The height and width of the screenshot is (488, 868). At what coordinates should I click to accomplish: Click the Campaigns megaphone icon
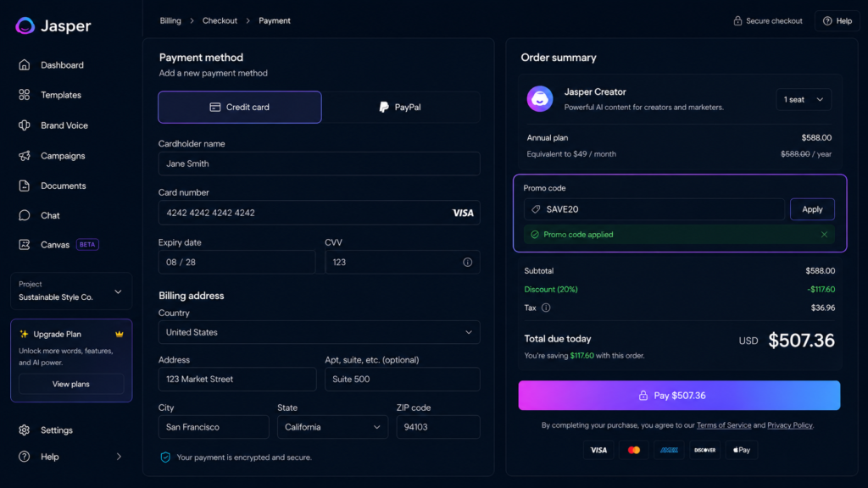point(24,156)
